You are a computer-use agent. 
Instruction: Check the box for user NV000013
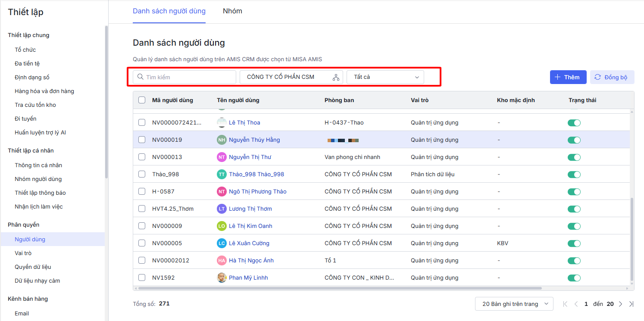[x=142, y=157]
